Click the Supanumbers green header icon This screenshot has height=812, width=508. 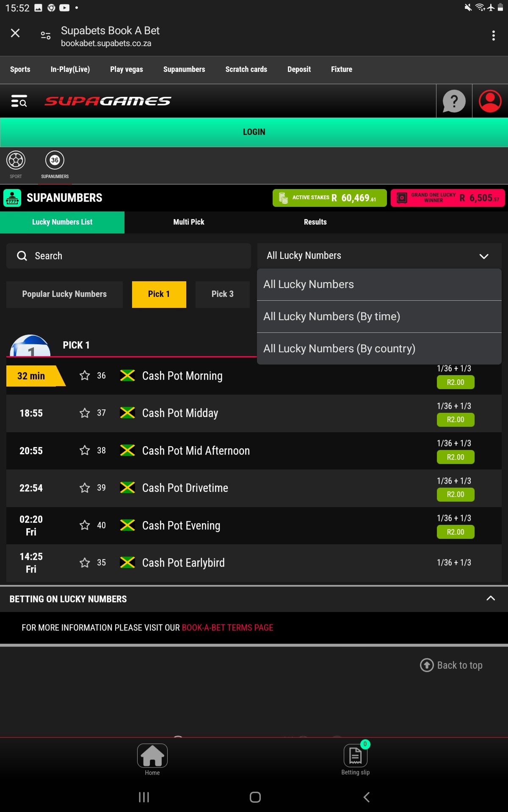point(12,198)
